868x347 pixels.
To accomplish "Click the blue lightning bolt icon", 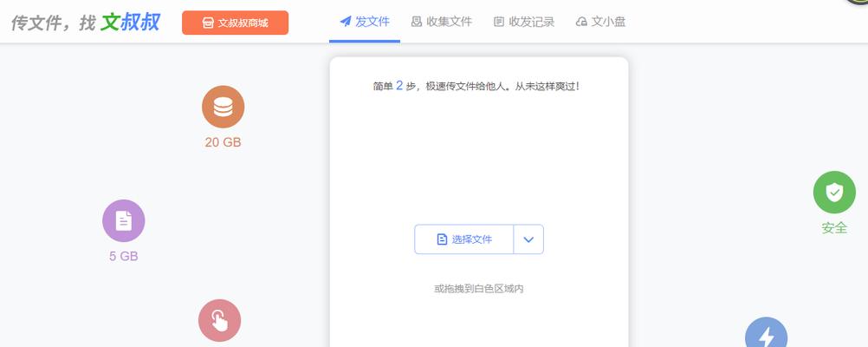I will tap(766, 334).
